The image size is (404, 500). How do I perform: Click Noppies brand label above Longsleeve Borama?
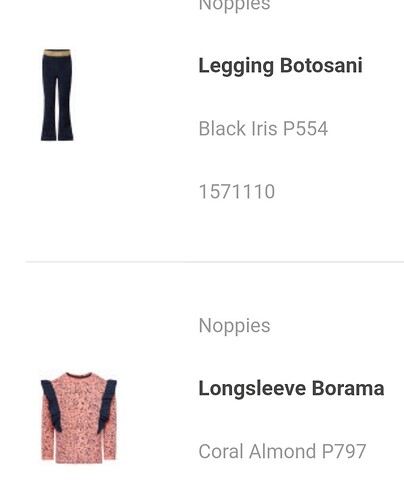(x=234, y=326)
